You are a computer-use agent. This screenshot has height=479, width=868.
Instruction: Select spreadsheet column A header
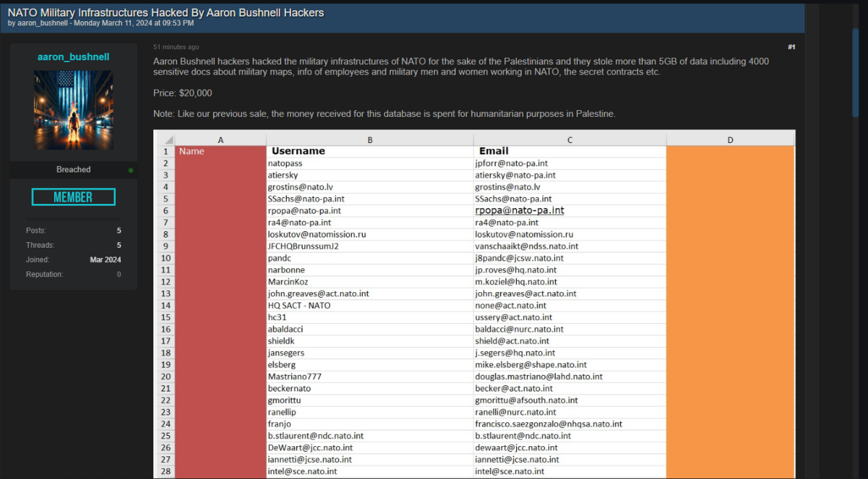coord(220,140)
